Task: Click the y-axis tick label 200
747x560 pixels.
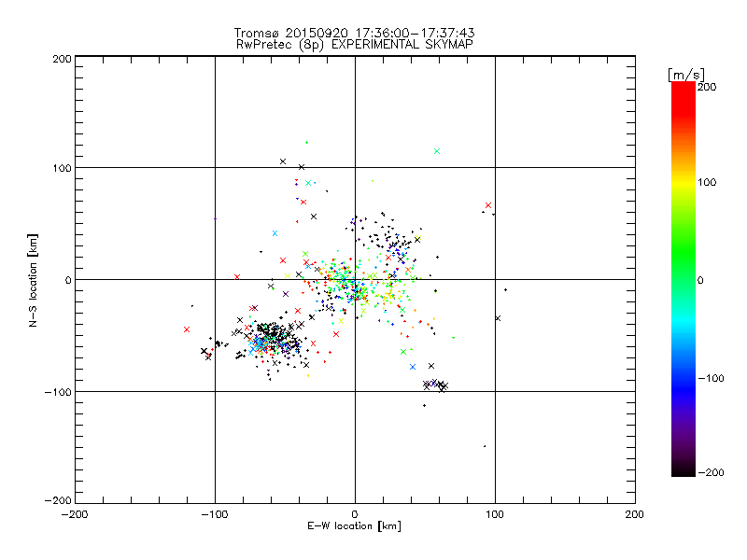Action: 62,59
